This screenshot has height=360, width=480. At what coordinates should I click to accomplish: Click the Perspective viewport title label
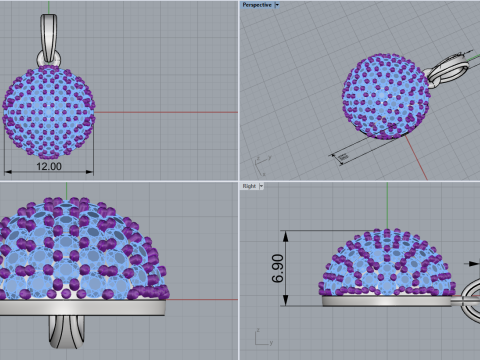257,5
